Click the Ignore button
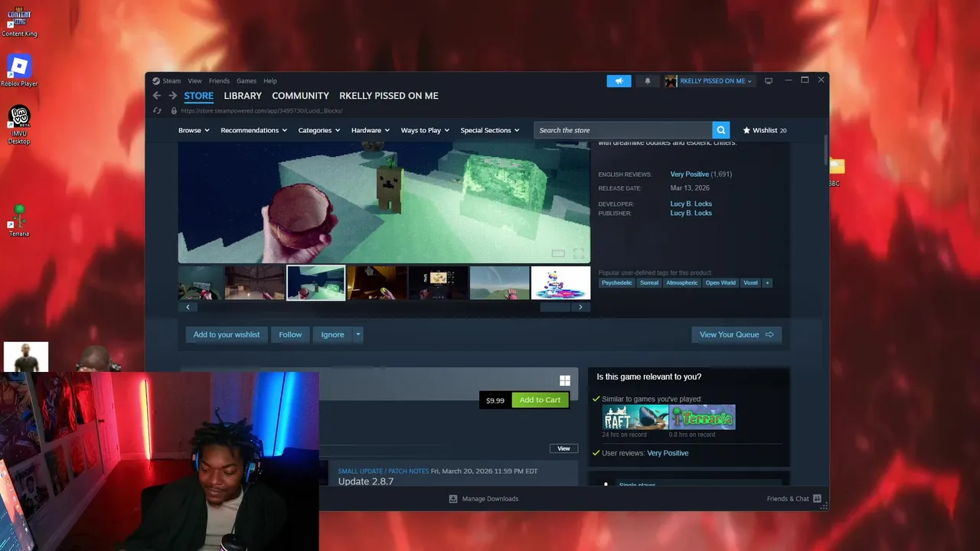The width and height of the screenshot is (980, 551). pos(332,334)
